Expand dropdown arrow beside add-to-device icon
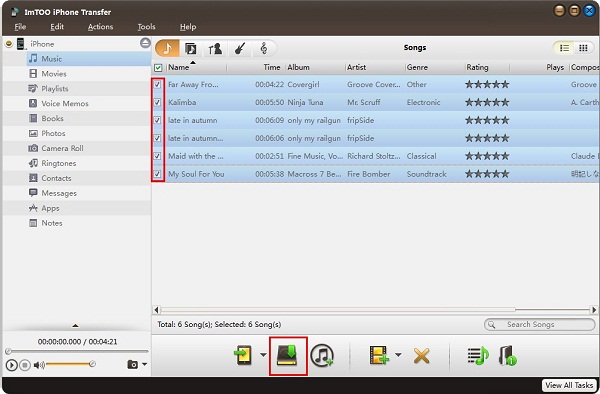 click(x=263, y=355)
